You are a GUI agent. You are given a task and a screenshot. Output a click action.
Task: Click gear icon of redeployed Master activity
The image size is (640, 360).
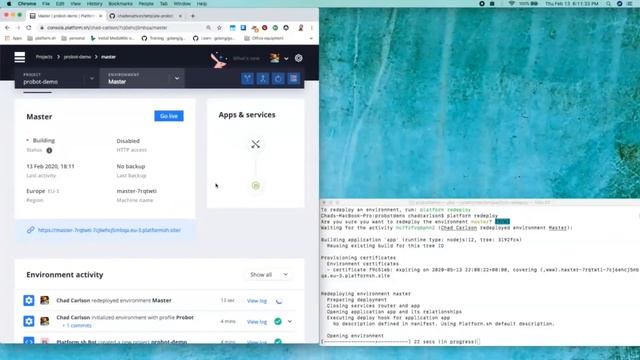(29, 300)
